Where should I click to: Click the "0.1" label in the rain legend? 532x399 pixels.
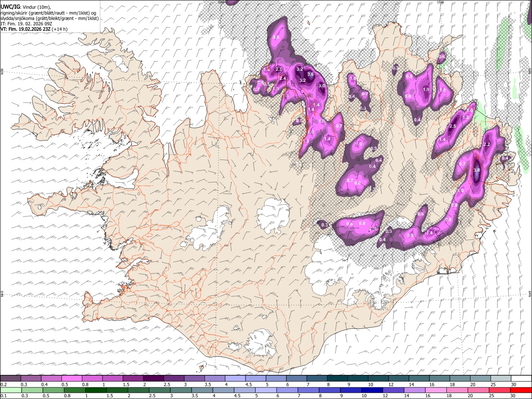pyautogui.click(x=3, y=396)
